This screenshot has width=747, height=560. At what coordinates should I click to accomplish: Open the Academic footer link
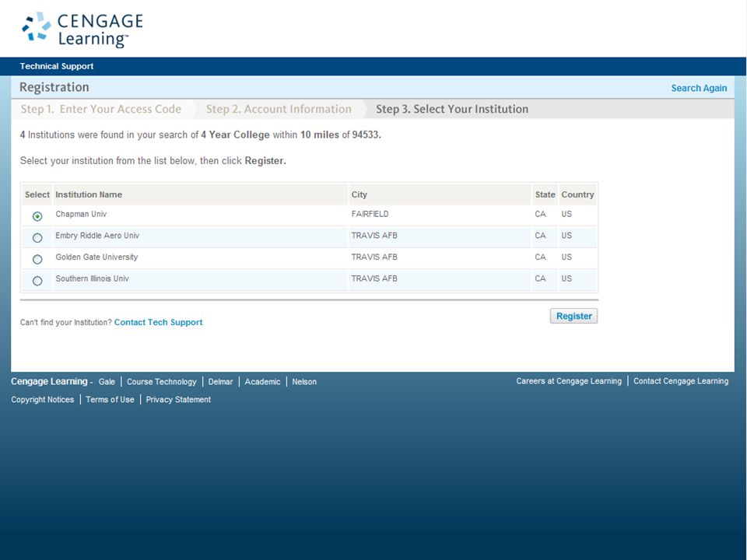[x=262, y=382]
